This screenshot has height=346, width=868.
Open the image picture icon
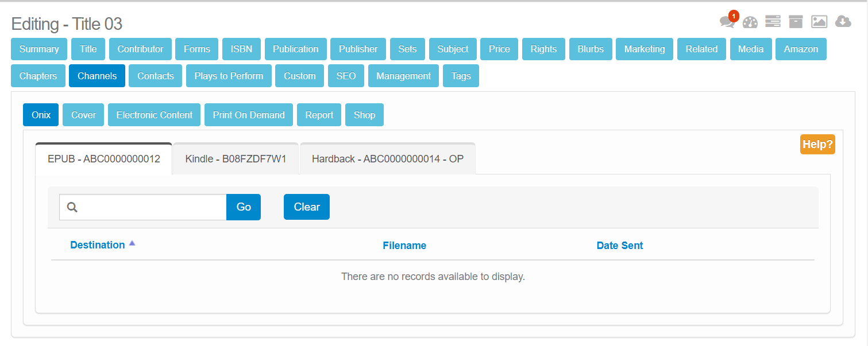pos(819,22)
